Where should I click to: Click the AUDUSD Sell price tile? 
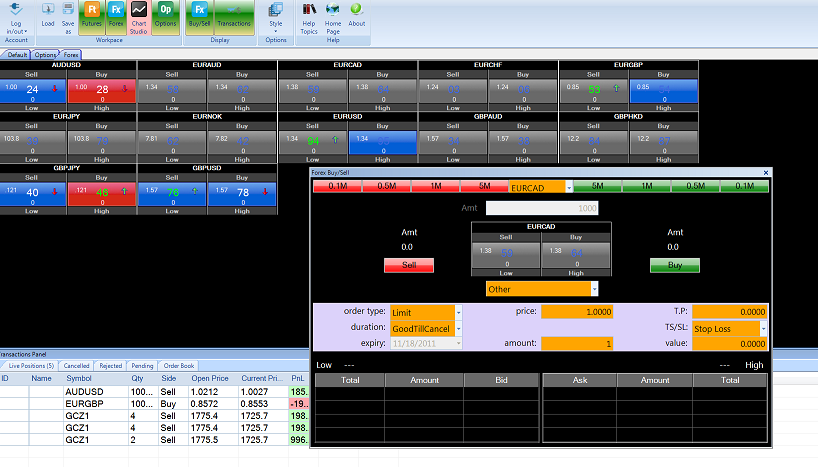click(x=32, y=91)
